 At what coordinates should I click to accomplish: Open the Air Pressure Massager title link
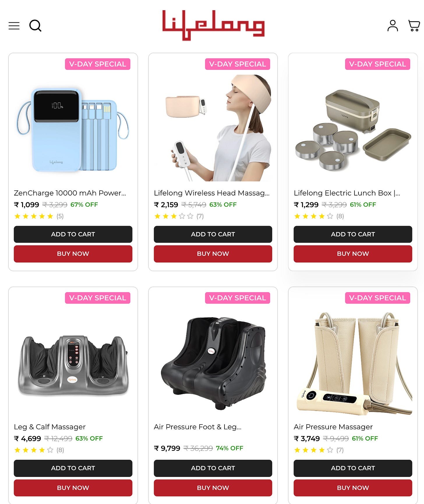[333, 427]
